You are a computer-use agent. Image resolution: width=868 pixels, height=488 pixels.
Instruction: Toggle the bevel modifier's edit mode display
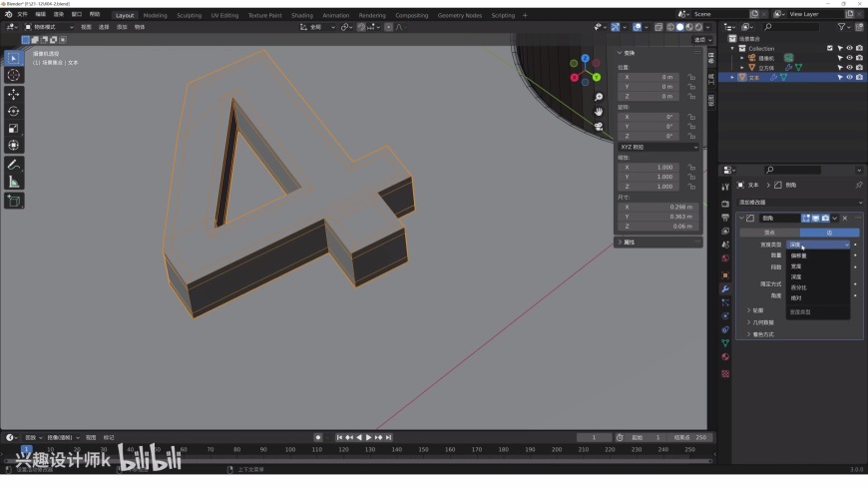click(806, 219)
